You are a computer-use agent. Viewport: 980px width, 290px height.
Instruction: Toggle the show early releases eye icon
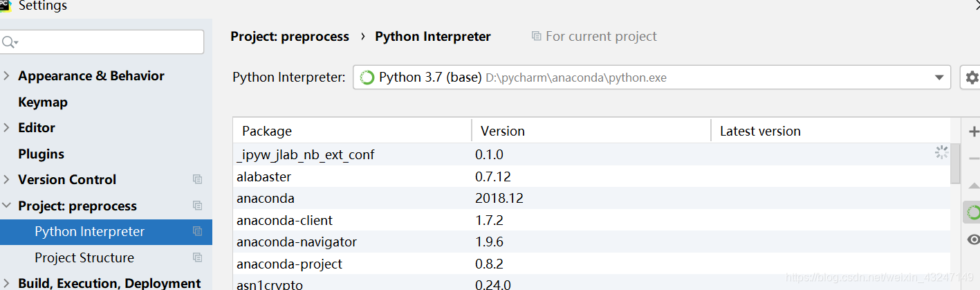click(974, 239)
